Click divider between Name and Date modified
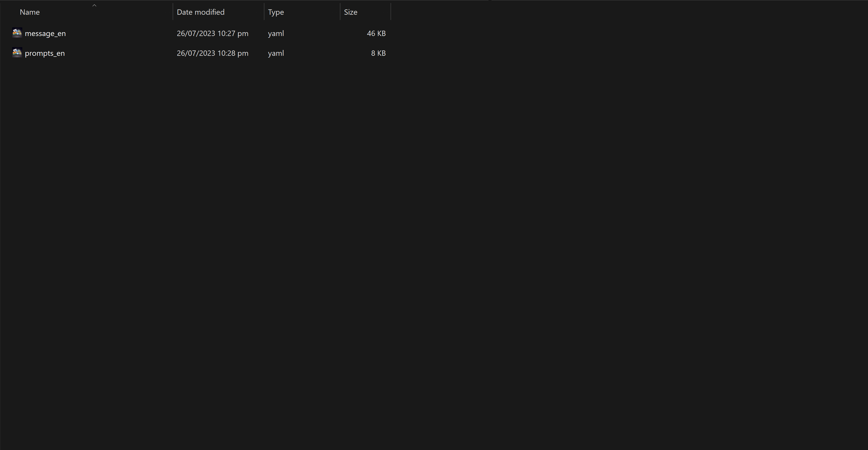The height and width of the screenshot is (450, 868). click(173, 12)
